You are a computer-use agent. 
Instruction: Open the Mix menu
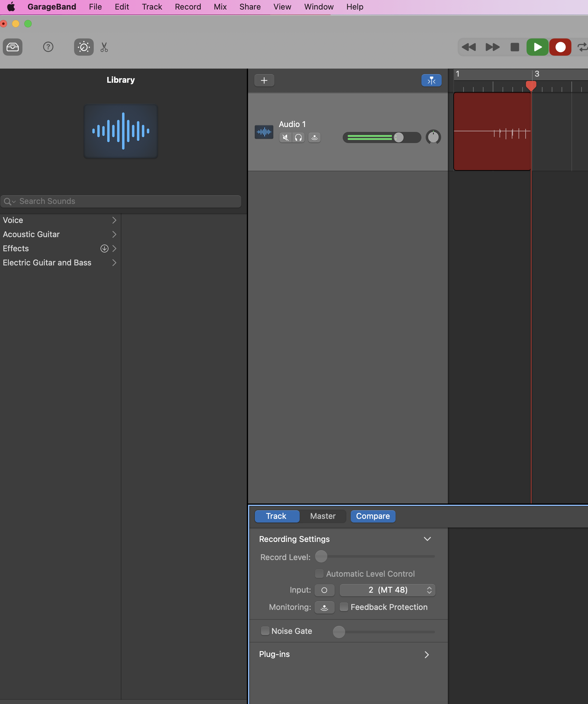coord(220,7)
